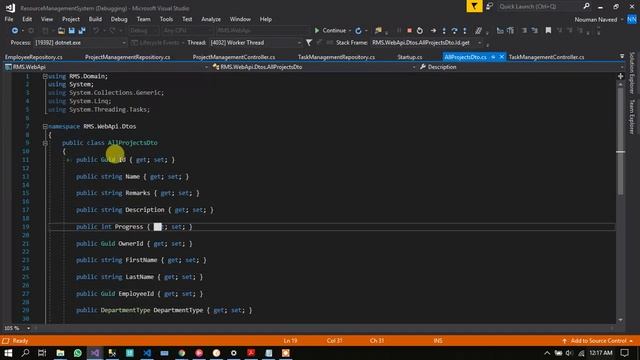Screen dimensions: 640x360
Task: Restart the debugging session icon
Action: point(420,31)
